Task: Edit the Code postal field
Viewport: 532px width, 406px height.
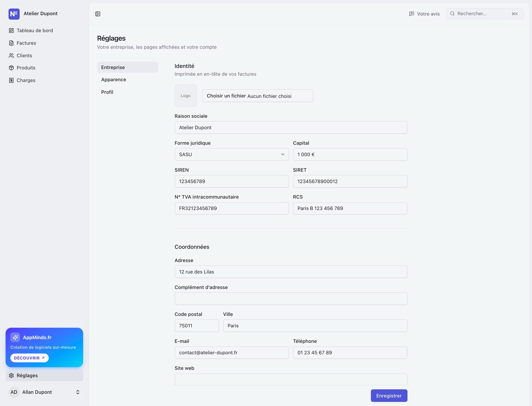Action: 197,326
